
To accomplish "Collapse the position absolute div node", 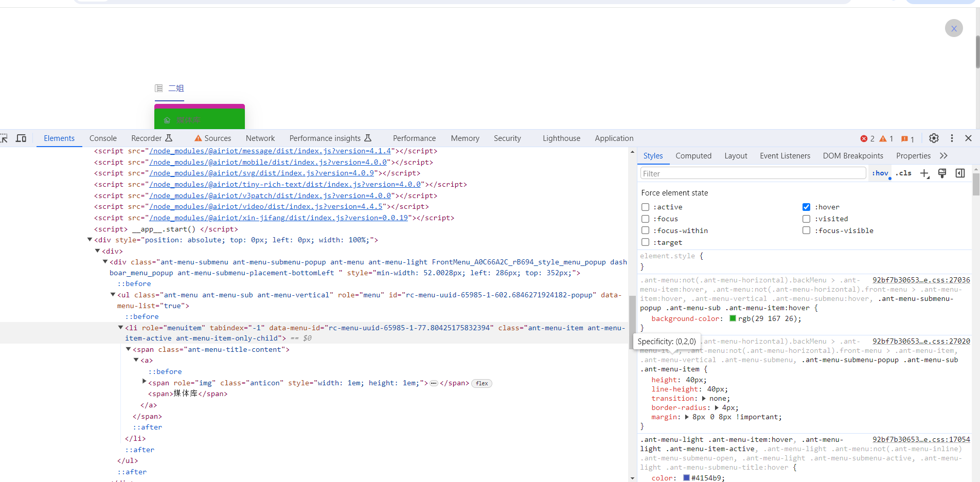I will [90, 240].
